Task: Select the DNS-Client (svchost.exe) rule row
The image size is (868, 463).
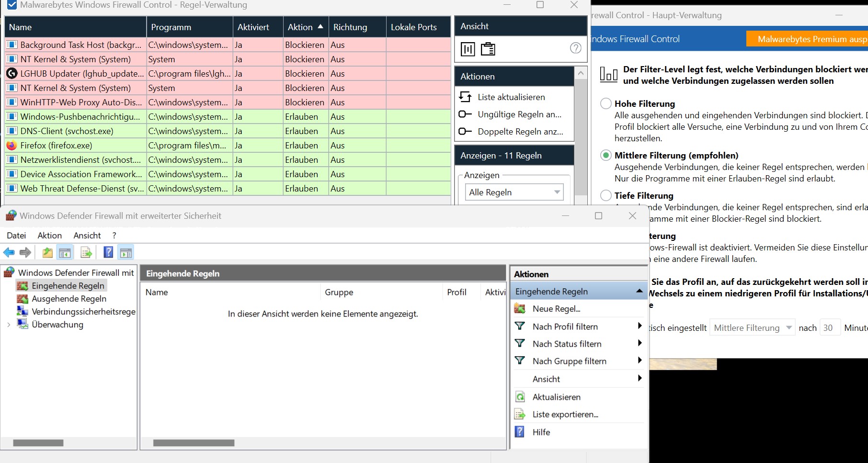Action: 228,131
